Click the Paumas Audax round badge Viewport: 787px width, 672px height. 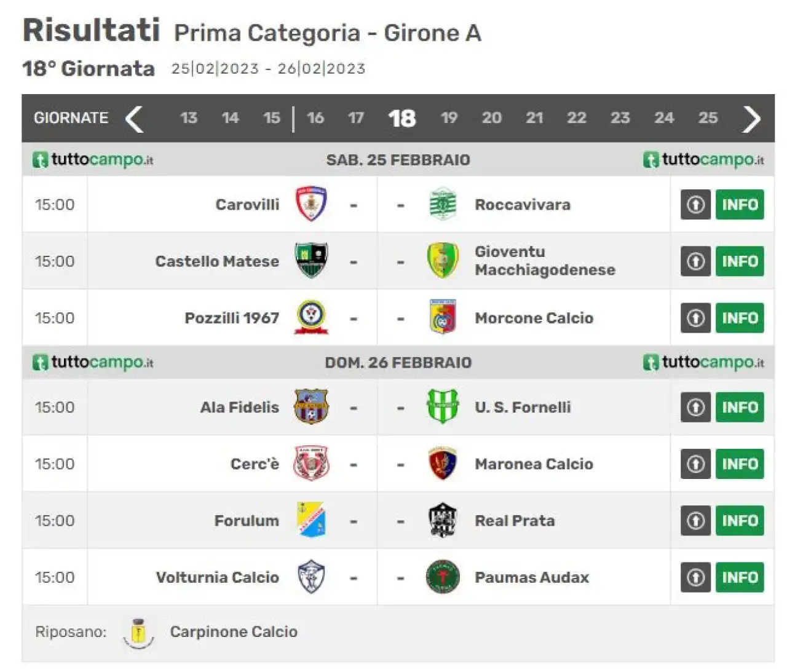click(443, 577)
